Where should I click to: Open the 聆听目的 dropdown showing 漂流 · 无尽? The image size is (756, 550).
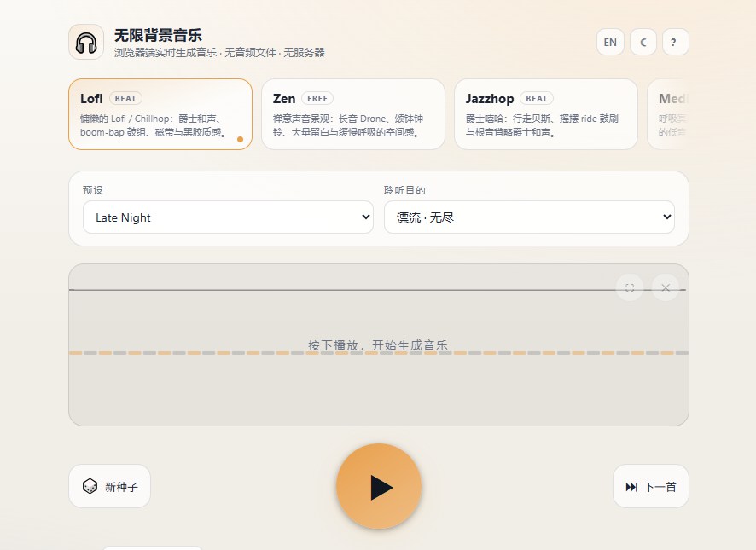click(x=529, y=217)
